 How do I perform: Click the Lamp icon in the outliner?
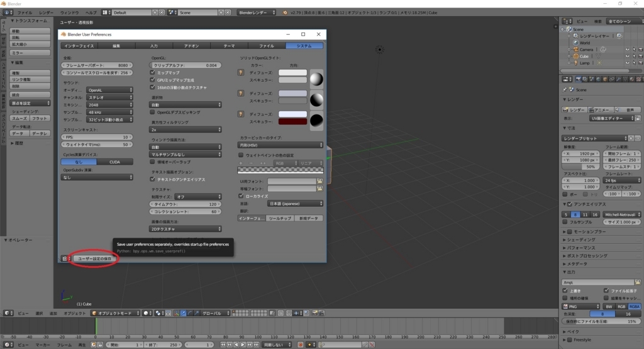pos(576,63)
